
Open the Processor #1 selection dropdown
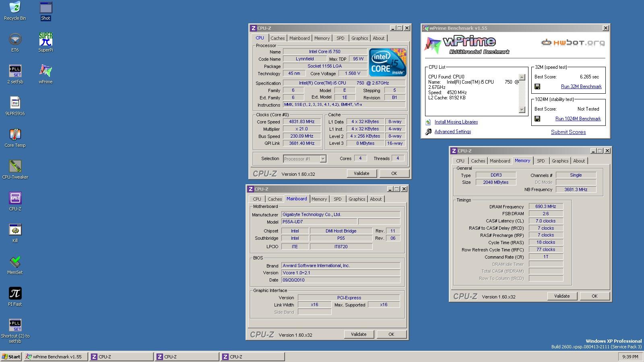point(305,159)
